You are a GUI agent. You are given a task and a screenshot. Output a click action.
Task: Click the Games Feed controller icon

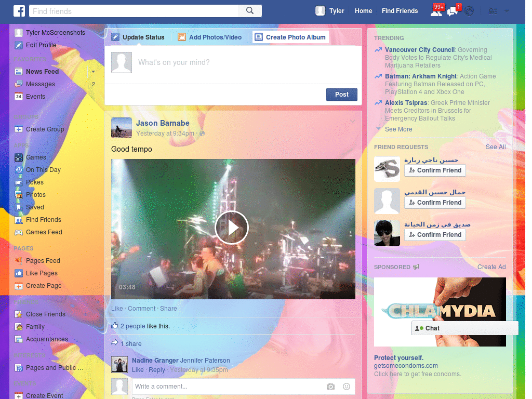19,232
